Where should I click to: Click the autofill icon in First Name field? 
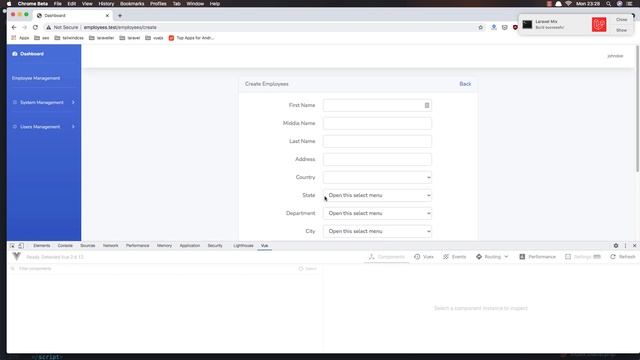click(x=427, y=105)
